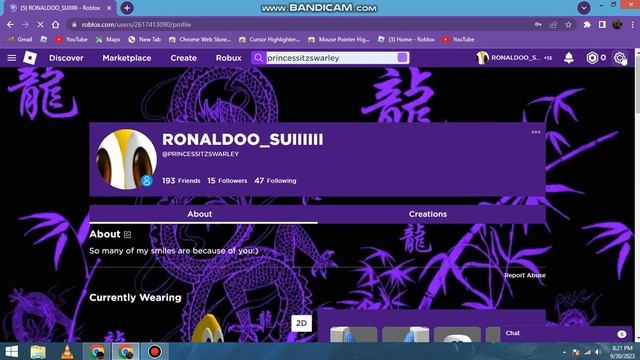640x360 pixels.
Task: Open the Robux balance icon
Action: (592, 58)
